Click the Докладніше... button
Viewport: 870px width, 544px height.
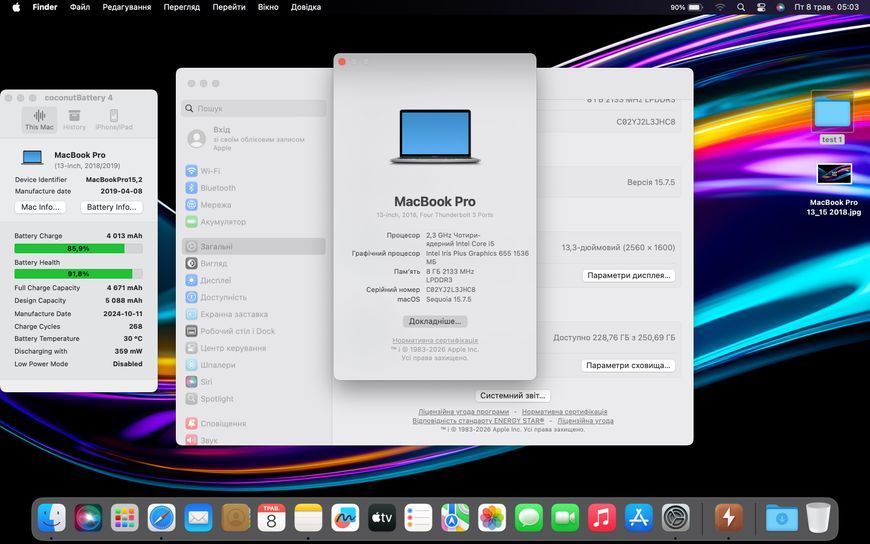[x=435, y=321]
